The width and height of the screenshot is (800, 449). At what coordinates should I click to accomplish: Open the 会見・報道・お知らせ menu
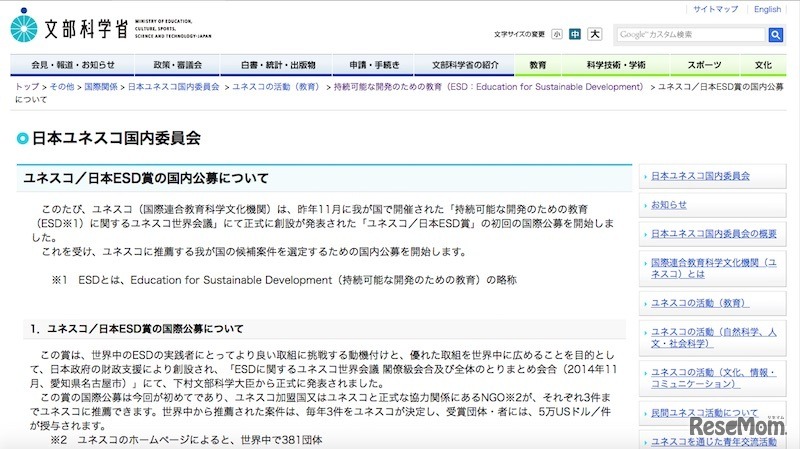(72, 65)
